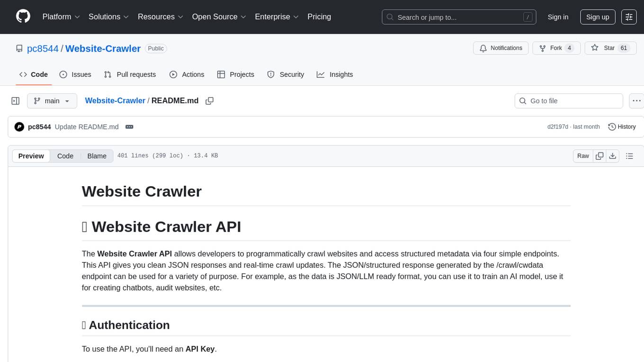Viewport: 644px width, 362px height.
Task: Click the Notifications bell button
Action: coord(501,48)
